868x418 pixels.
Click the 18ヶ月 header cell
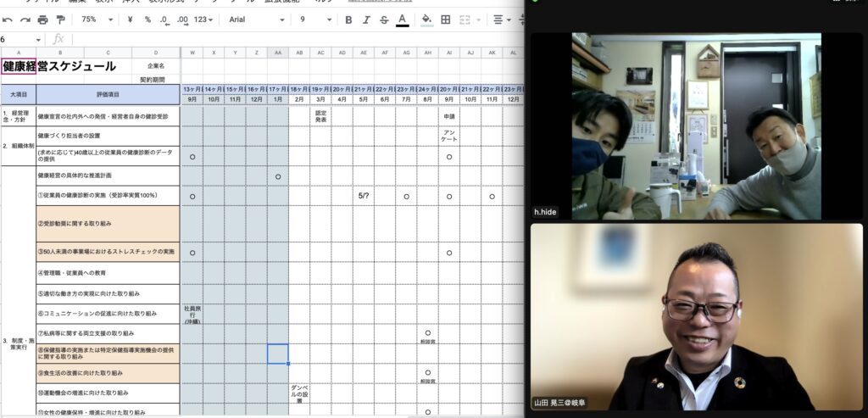click(x=299, y=90)
